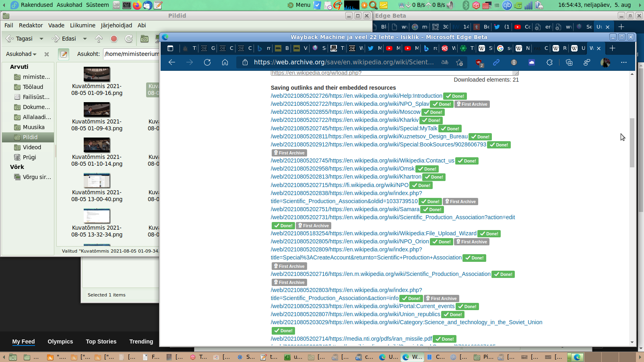Viewport: 644px width, 362px height.
Task: Switch to the Trending tab
Action: coord(141,341)
